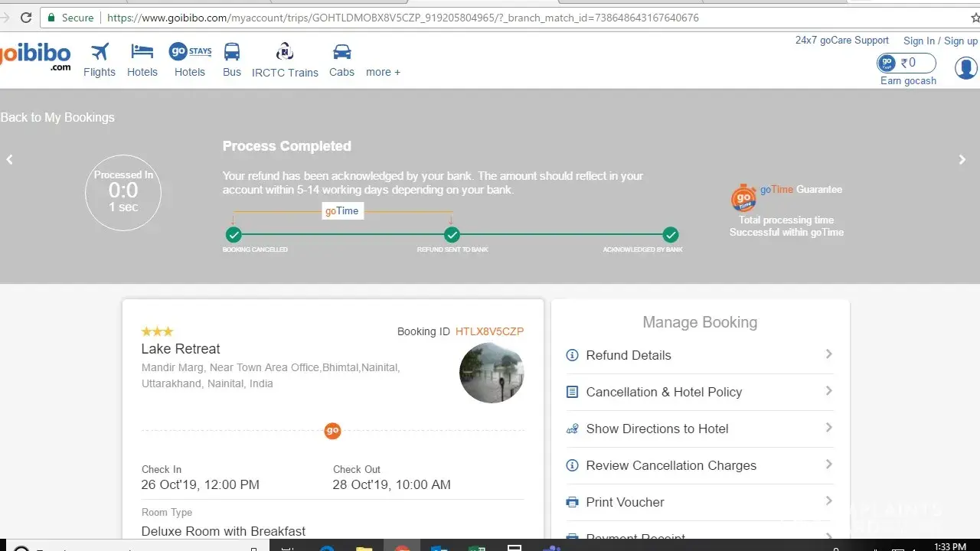Click the next slide right arrow
Screen dimensions: 980x551
962,160
